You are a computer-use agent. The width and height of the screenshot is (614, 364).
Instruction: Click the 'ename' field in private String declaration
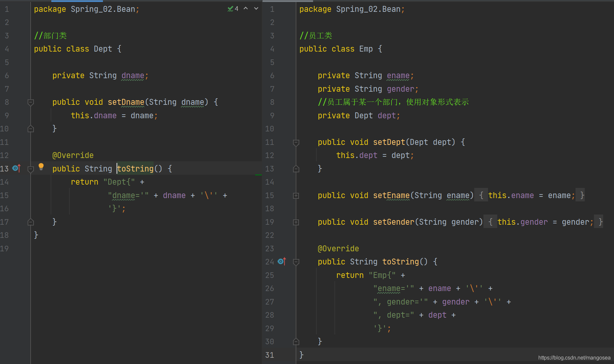point(398,76)
